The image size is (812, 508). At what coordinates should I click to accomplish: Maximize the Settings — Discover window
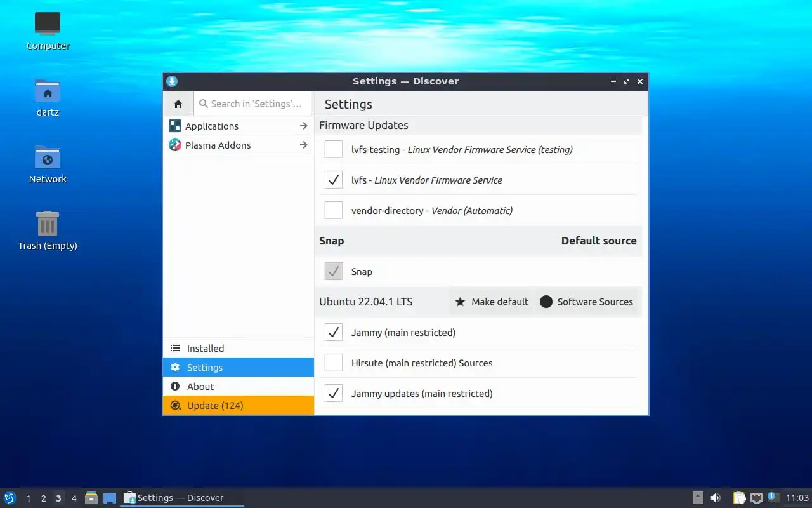point(627,81)
